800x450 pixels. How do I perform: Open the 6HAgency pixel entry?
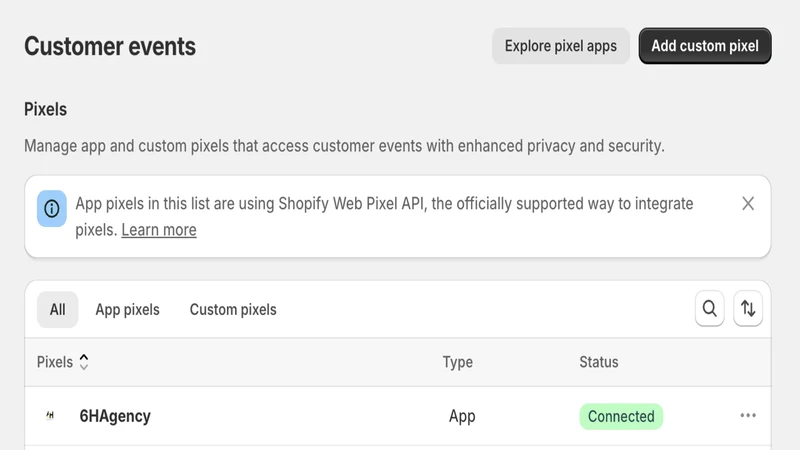pyautogui.click(x=115, y=416)
